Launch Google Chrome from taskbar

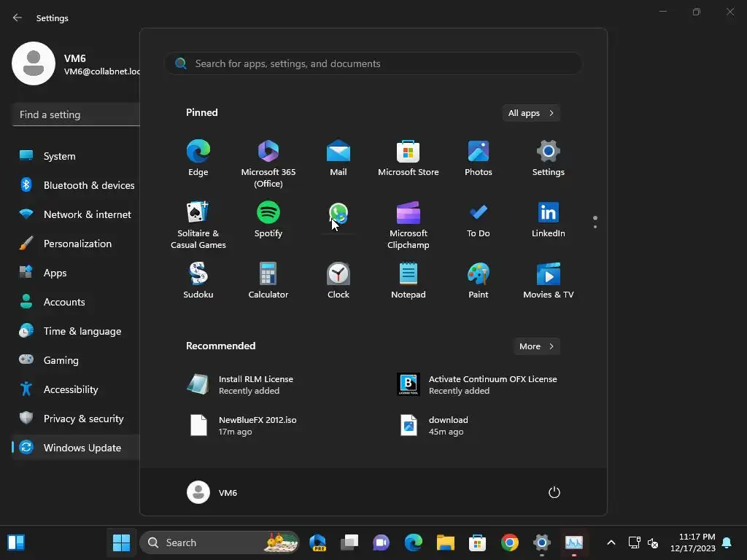pyautogui.click(x=509, y=542)
